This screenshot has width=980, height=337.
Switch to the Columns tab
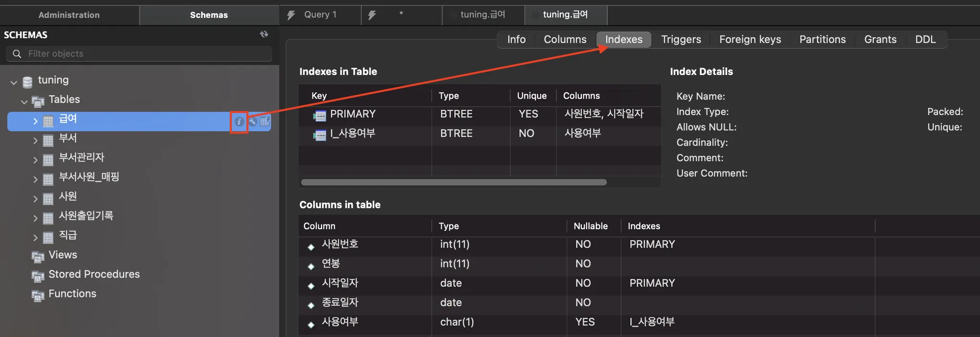pyautogui.click(x=565, y=39)
